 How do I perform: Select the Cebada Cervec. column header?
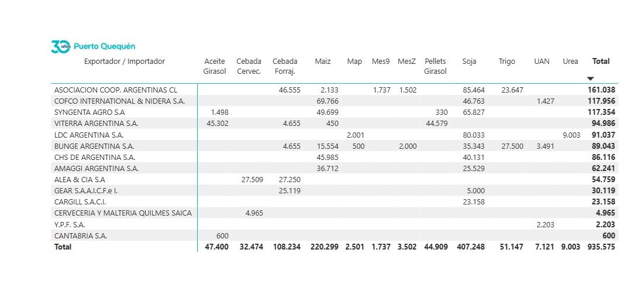(x=249, y=66)
